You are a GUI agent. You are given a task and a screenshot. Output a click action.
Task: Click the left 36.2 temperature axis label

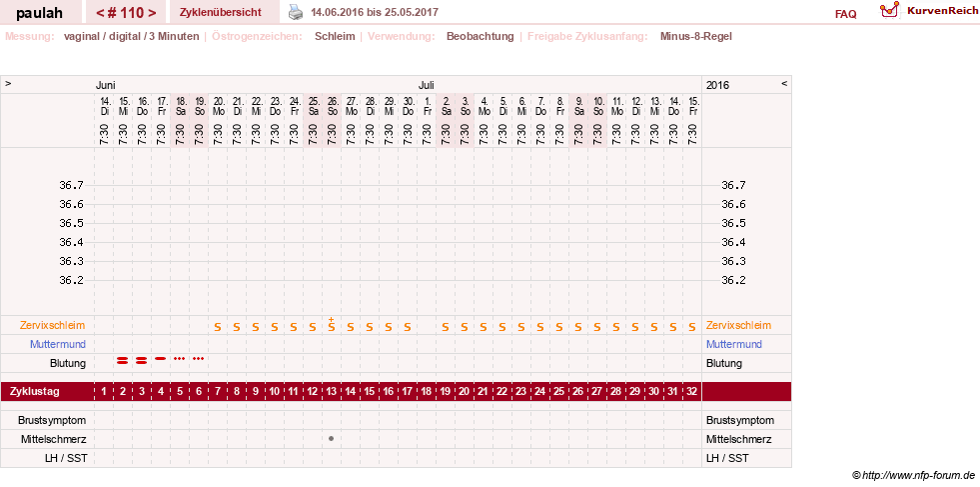click(71, 280)
